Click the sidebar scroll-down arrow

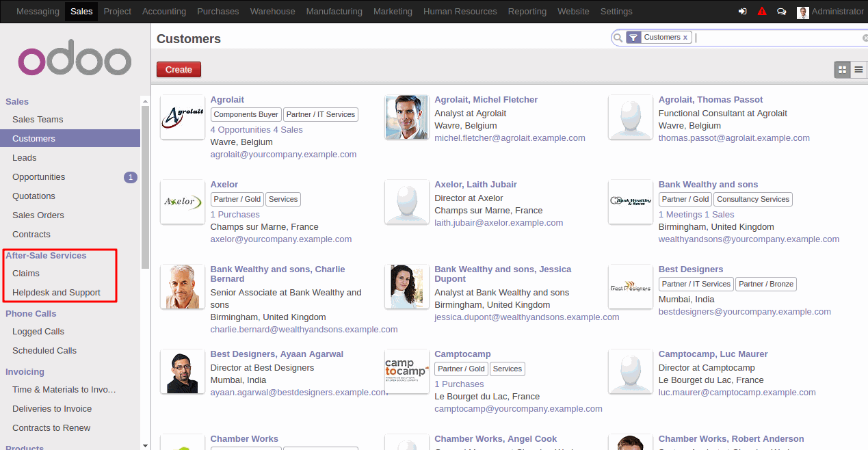tap(145, 445)
